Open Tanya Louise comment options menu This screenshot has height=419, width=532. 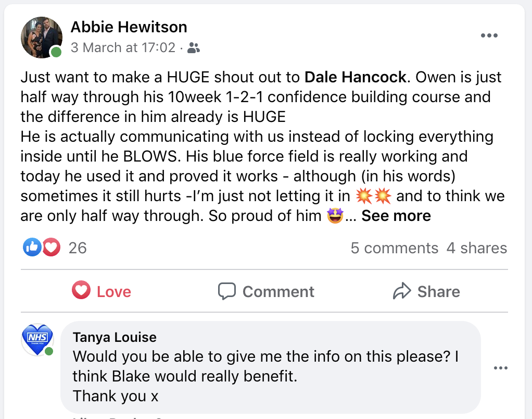(500, 368)
